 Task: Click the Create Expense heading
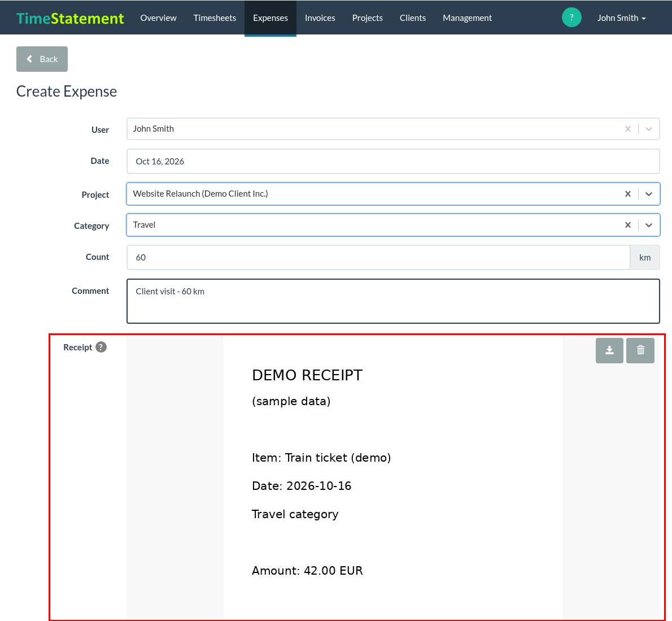click(x=67, y=92)
